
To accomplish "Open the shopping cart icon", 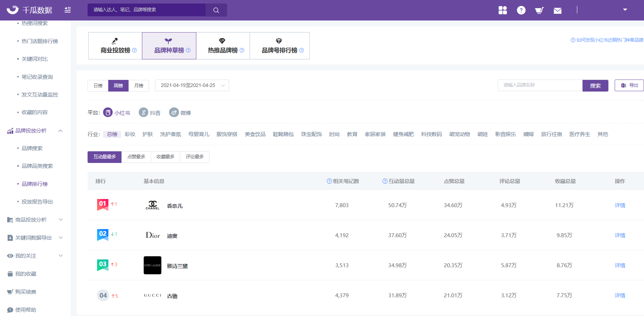I will click(x=539, y=10).
